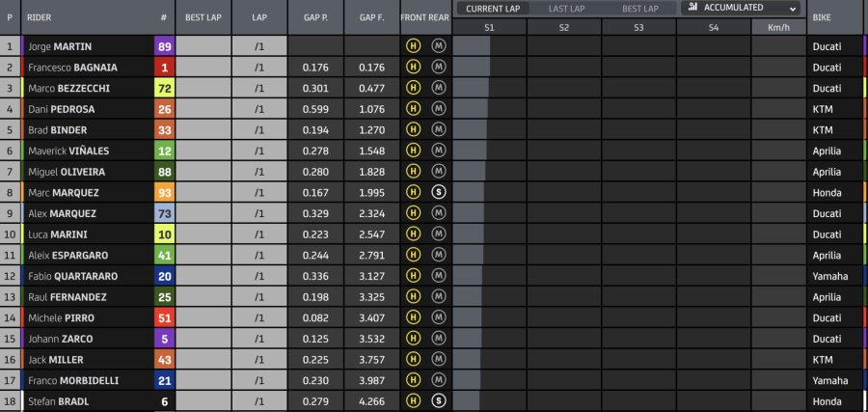Click Jorge Martin's empty best lap cell
The width and height of the screenshot is (868, 412).
[x=203, y=46]
